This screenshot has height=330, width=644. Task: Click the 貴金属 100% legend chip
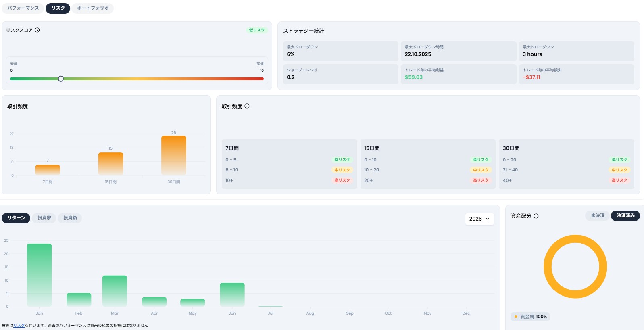[530, 317]
